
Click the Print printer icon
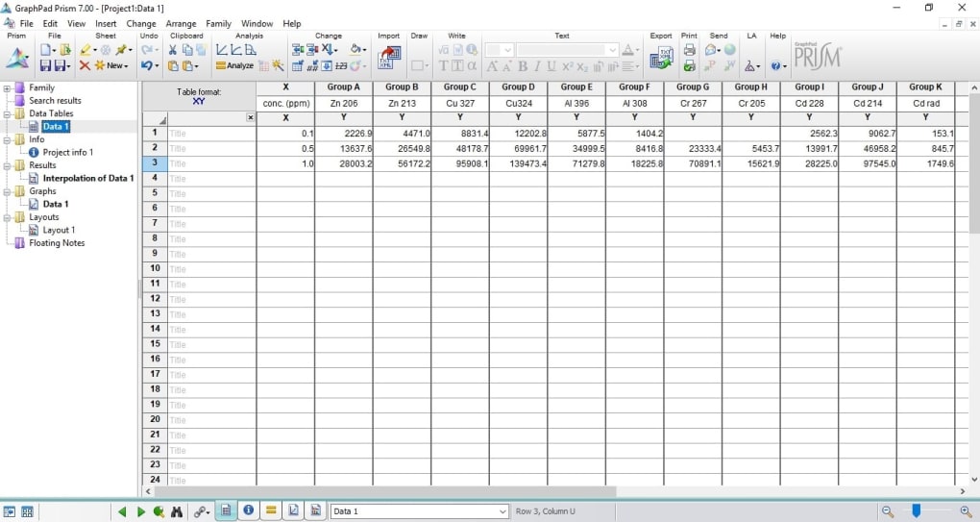(x=690, y=49)
